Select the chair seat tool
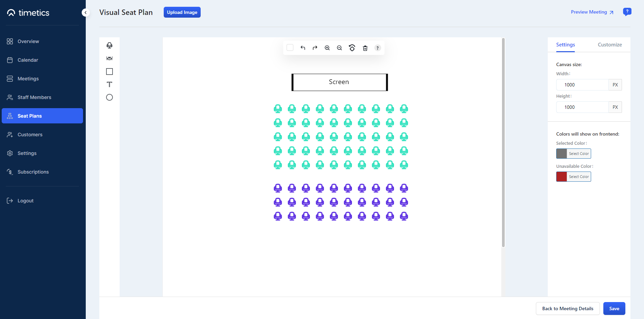 109,45
